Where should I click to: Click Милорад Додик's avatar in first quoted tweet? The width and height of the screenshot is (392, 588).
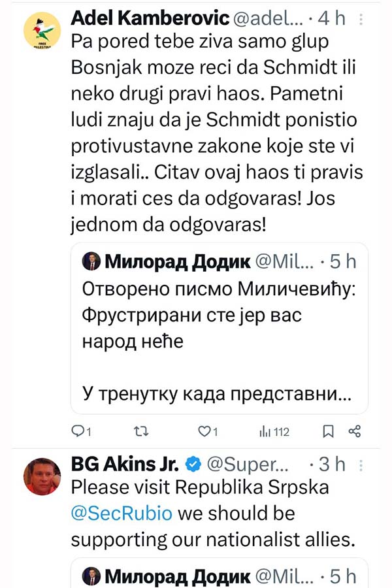click(91, 262)
